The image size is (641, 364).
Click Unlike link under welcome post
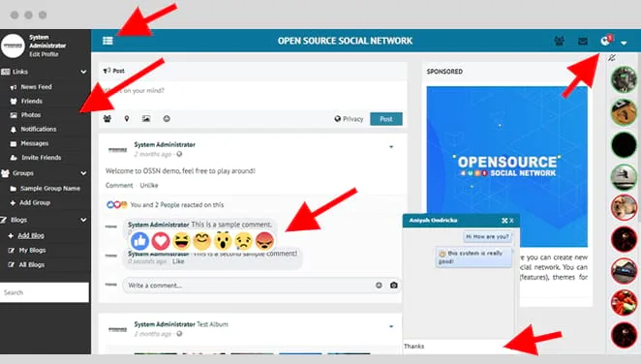[149, 186]
